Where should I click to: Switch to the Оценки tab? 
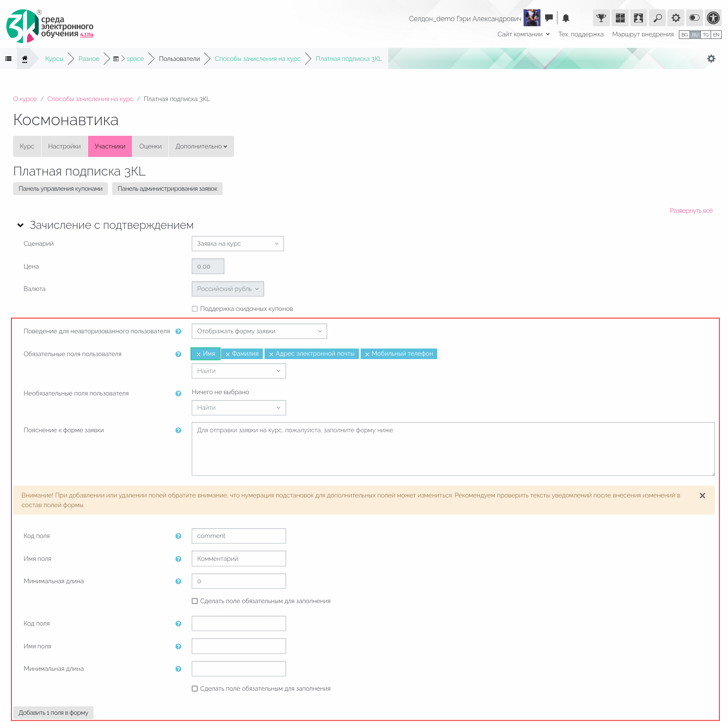150,146
